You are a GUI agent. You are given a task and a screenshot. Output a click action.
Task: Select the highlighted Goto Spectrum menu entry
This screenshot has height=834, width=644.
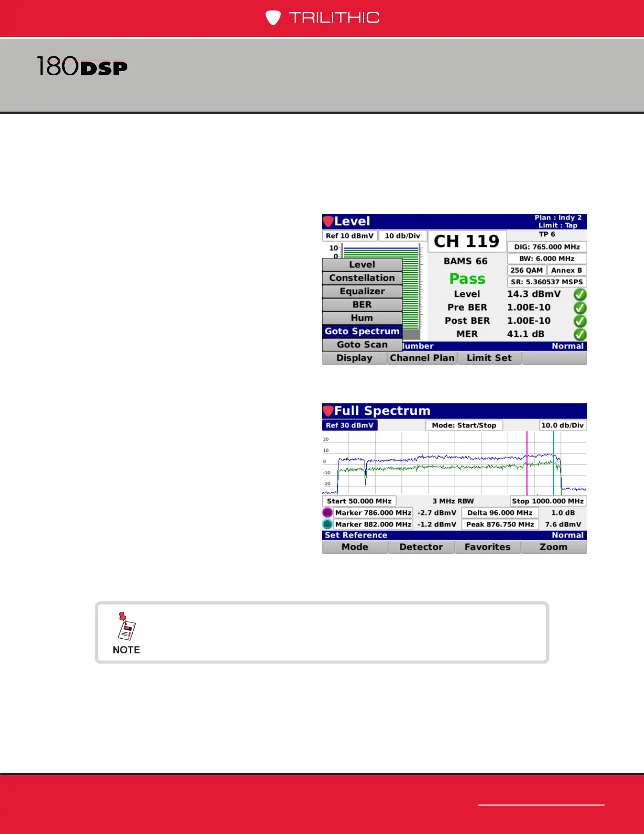362,331
